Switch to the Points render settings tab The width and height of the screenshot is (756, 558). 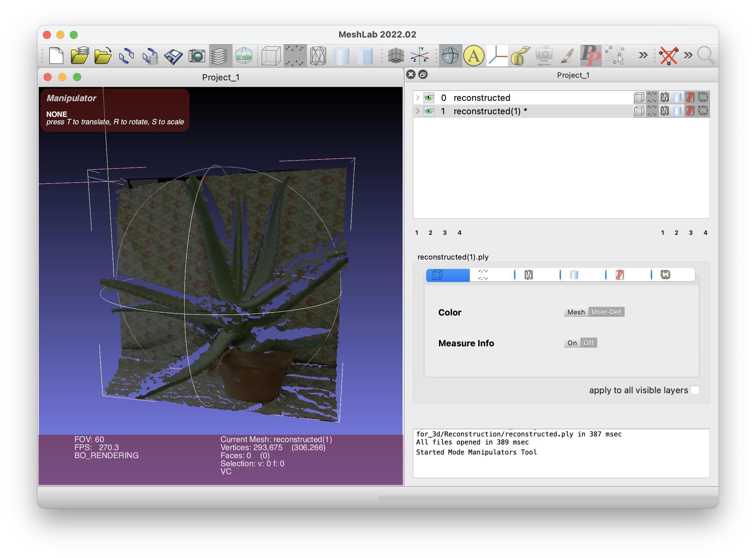[492, 275]
